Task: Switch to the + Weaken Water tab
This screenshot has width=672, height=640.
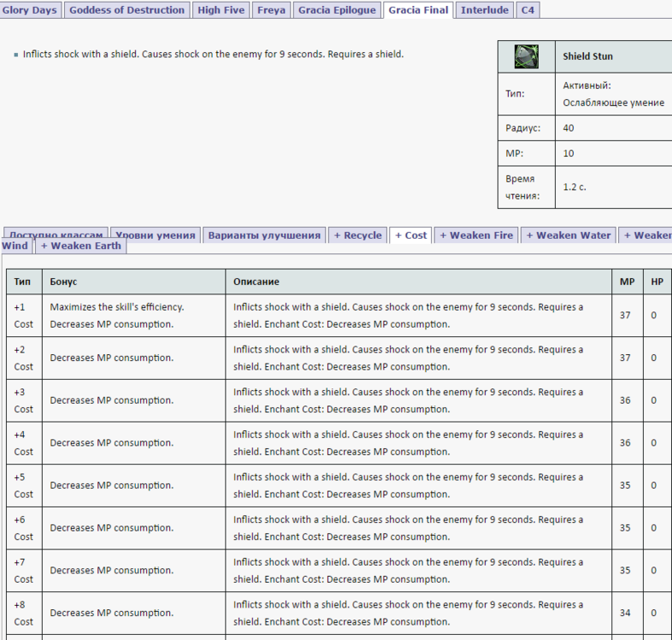Action: pos(568,236)
